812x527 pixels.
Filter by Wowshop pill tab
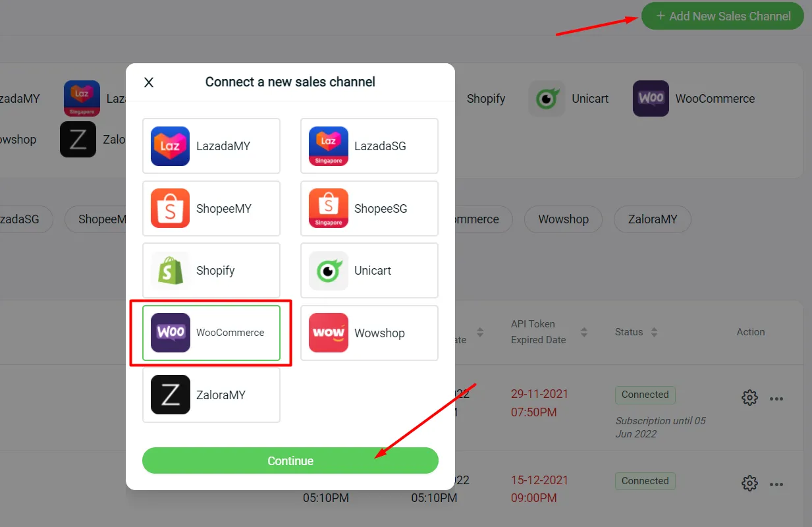[x=563, y=219]
